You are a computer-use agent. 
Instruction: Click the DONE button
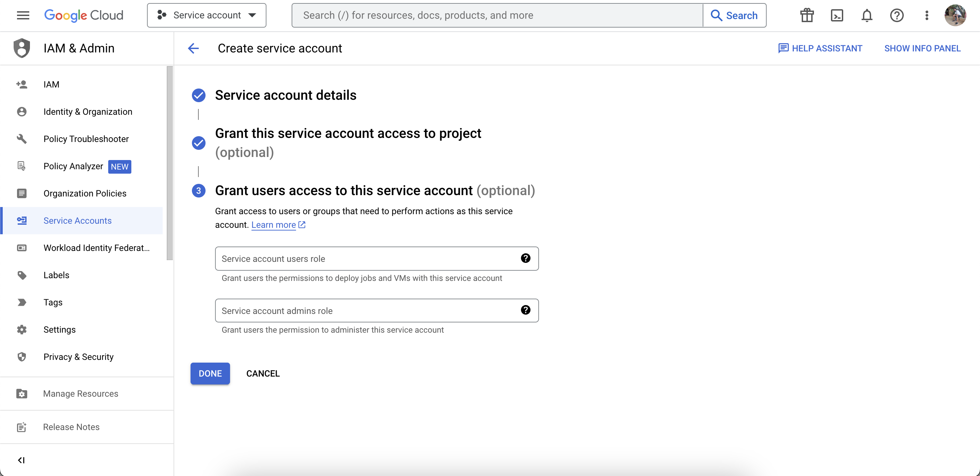[x=210, y=373]
